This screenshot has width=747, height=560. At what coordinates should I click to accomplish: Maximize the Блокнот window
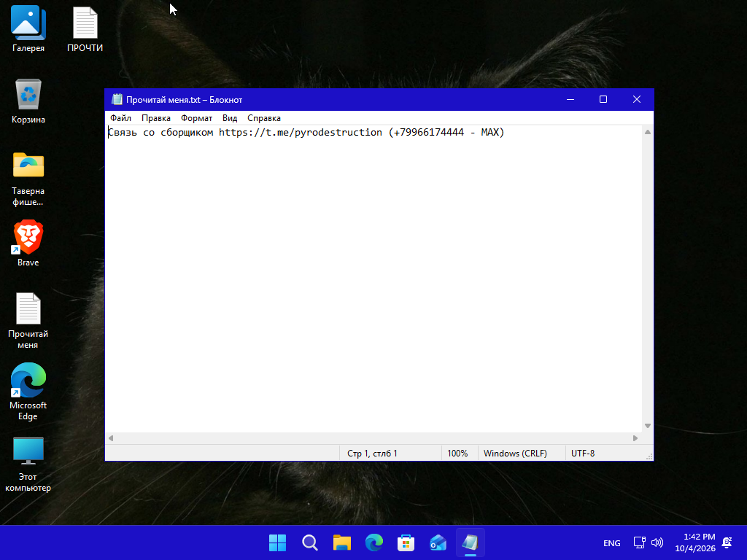click(603, 99)
